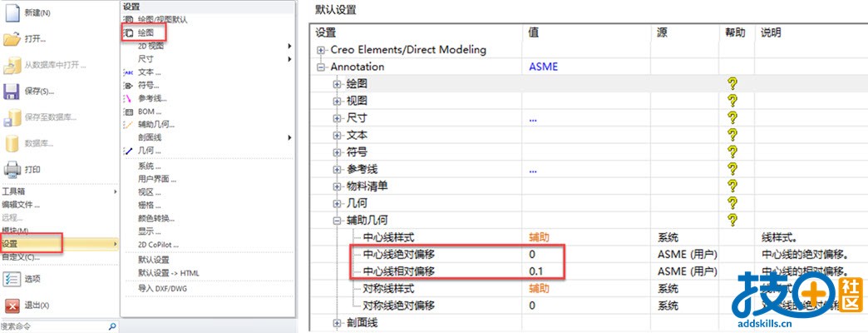
Task: Click the 选项 checklist icon
Action: (12, 279)
